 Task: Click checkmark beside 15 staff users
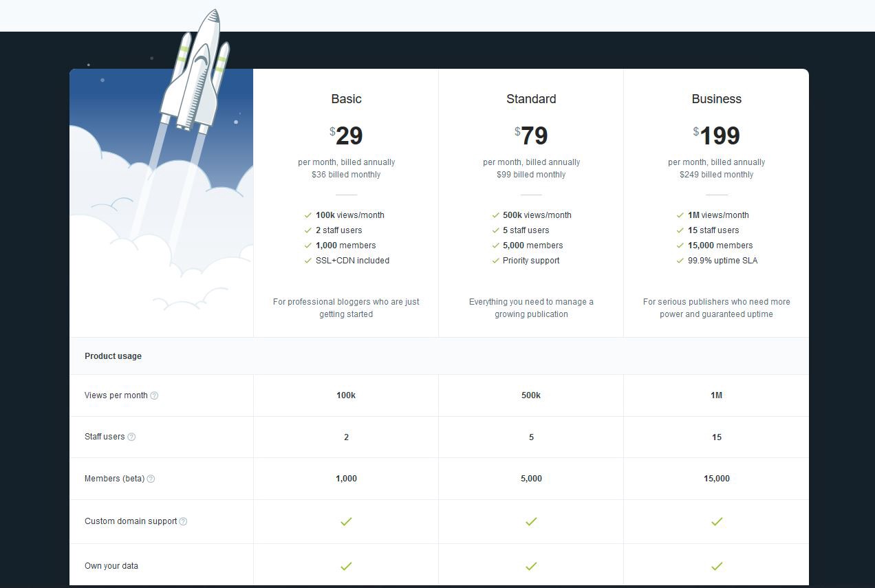[x=680, y=230]
